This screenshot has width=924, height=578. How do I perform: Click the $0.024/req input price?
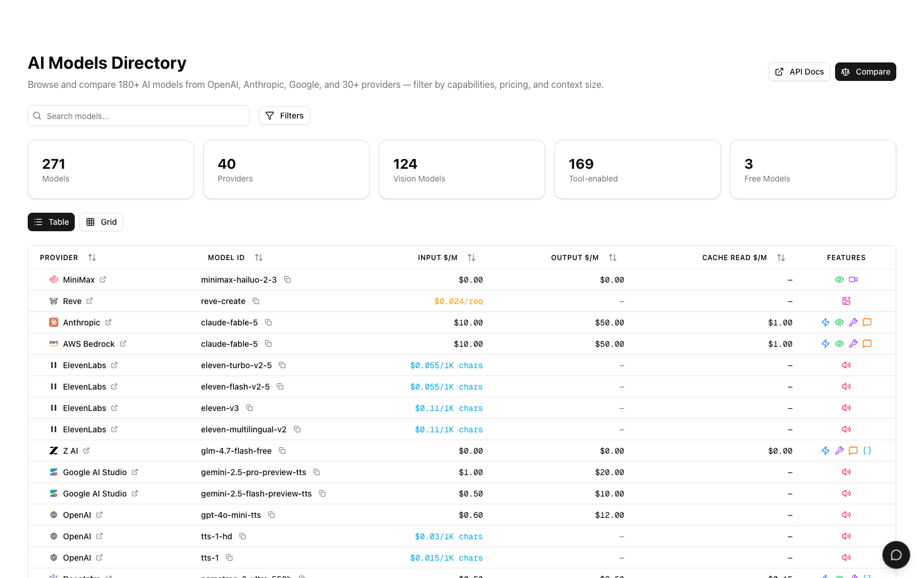pyautogui.click(x=459, y=301)
